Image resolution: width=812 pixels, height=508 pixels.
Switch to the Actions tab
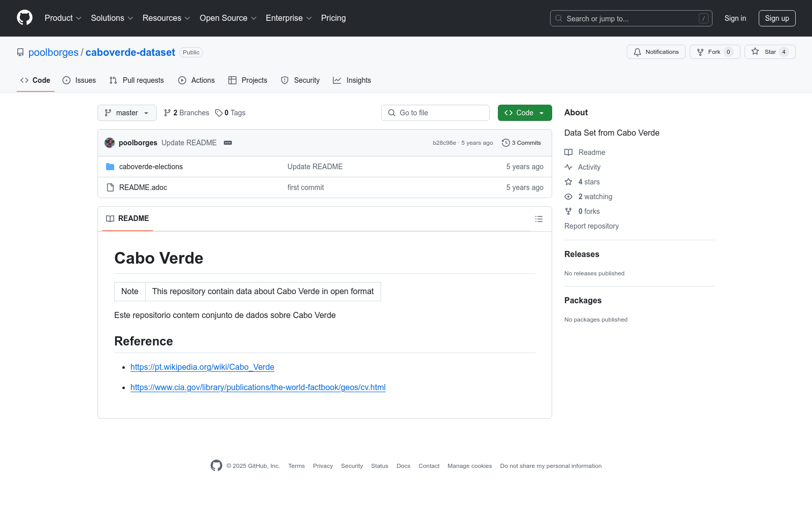pos(196,80)
